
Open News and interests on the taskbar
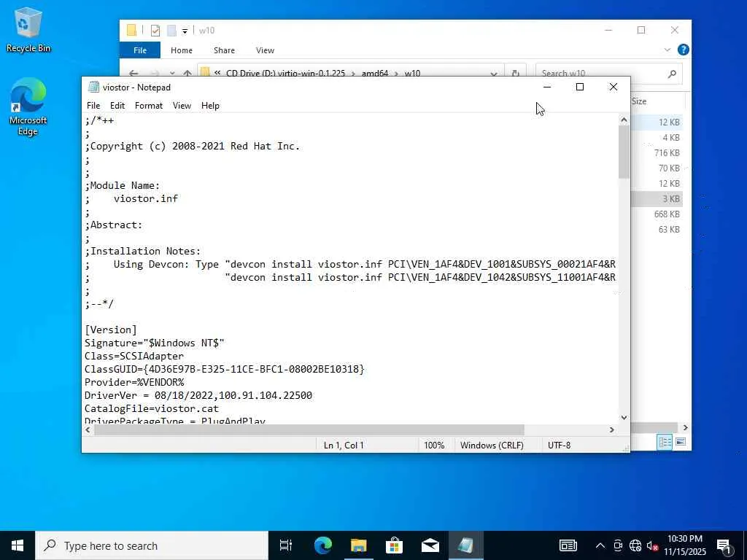tap(568, 545)
